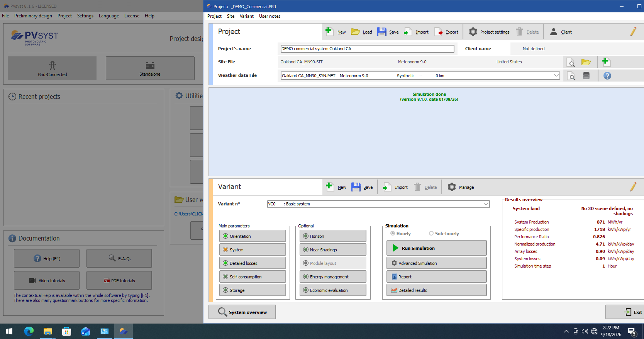Screen dimensions: 644x339
Task: Manage variants gear icon
Action: tap(452, 187)
